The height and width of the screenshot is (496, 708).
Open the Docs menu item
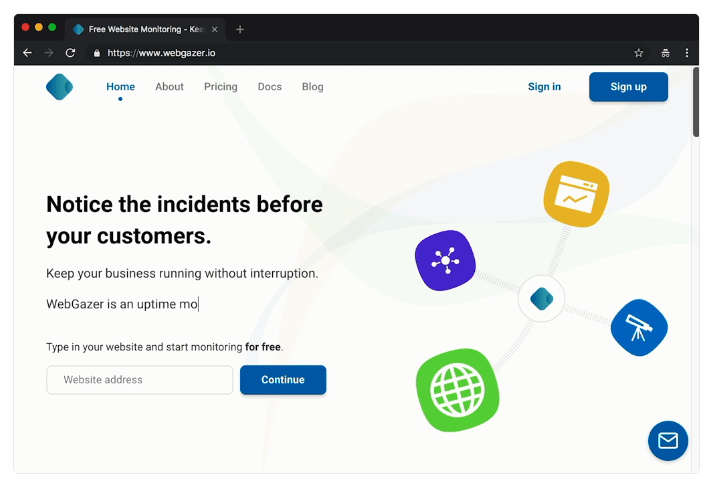[x=269, y=87]
